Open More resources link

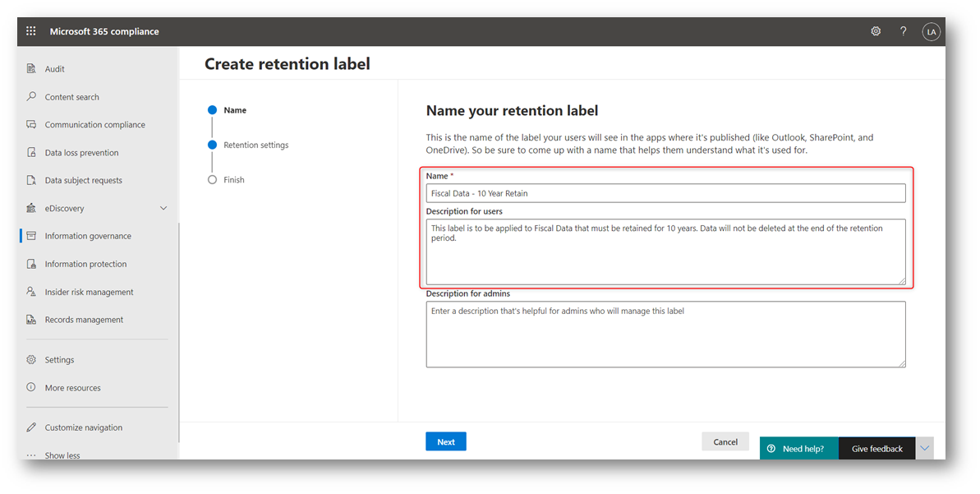(x=72, y=388)
